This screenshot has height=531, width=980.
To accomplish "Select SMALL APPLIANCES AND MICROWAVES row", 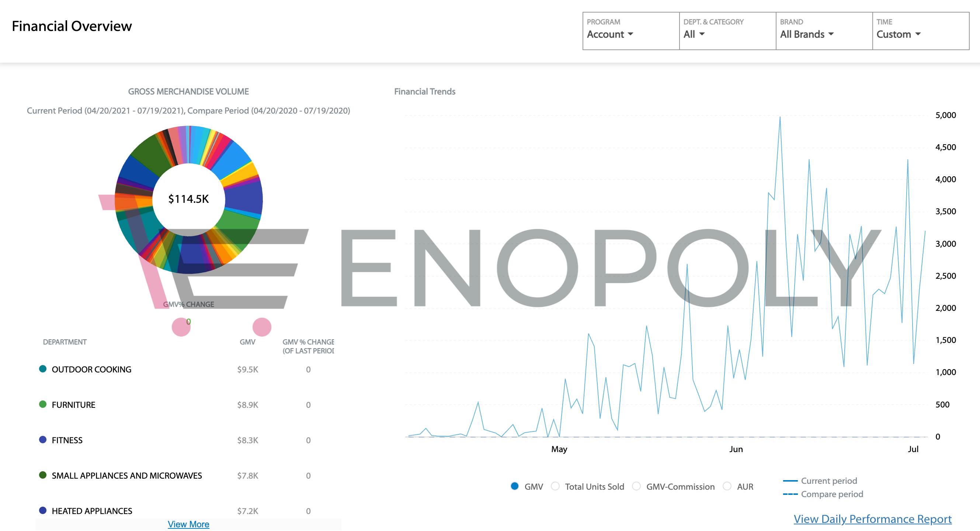I will pos(187,475).
